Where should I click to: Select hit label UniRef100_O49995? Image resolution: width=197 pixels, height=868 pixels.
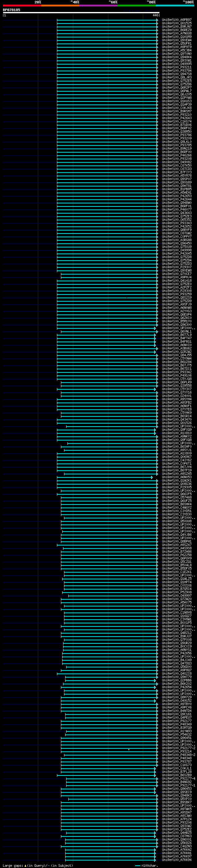(x=176, y=64)
